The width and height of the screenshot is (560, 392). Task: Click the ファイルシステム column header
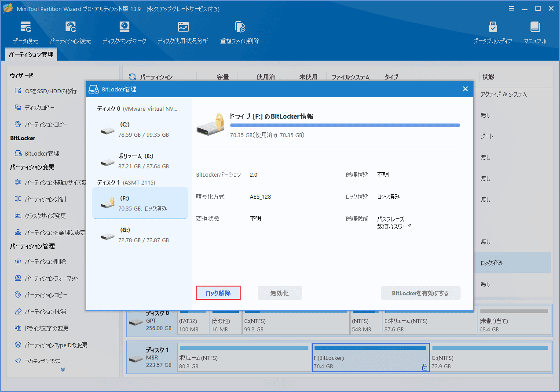[x=351, y=77]
